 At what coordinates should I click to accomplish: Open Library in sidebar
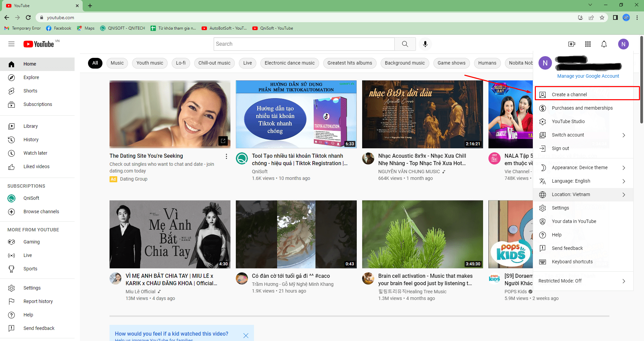(37, 126)
